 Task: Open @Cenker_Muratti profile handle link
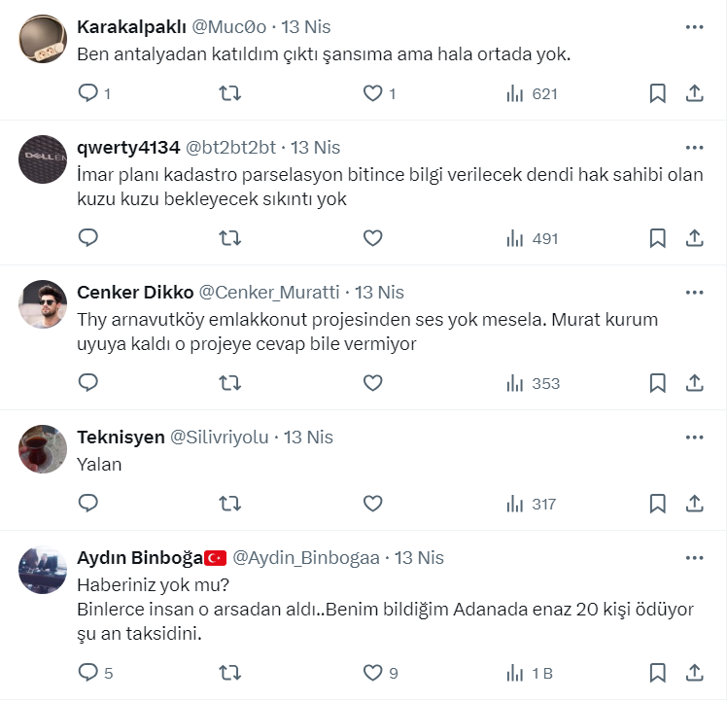[269, 293]
